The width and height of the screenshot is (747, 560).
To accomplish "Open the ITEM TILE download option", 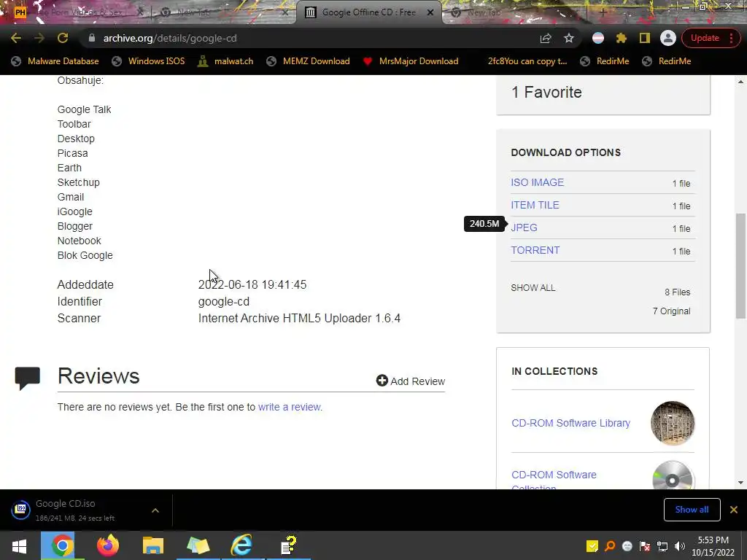I will coord(535,205).
